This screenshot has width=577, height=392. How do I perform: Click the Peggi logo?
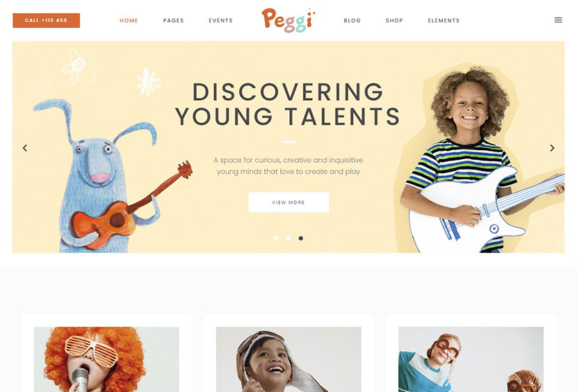coord(288,20)
